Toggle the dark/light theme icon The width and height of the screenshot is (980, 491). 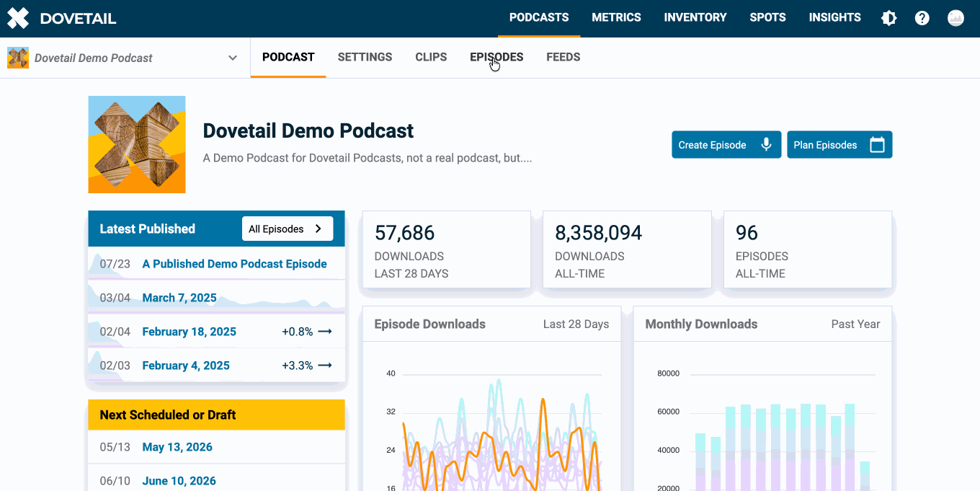coord(889,18)
